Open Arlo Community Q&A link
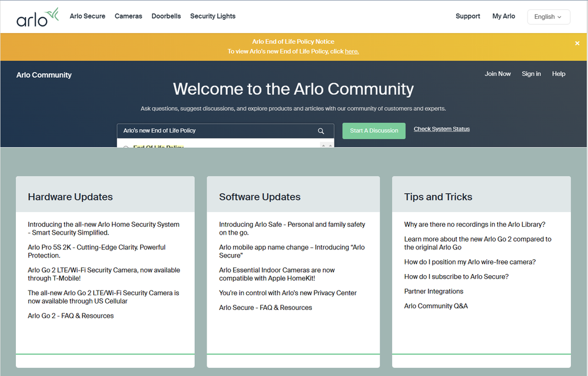 436,306
